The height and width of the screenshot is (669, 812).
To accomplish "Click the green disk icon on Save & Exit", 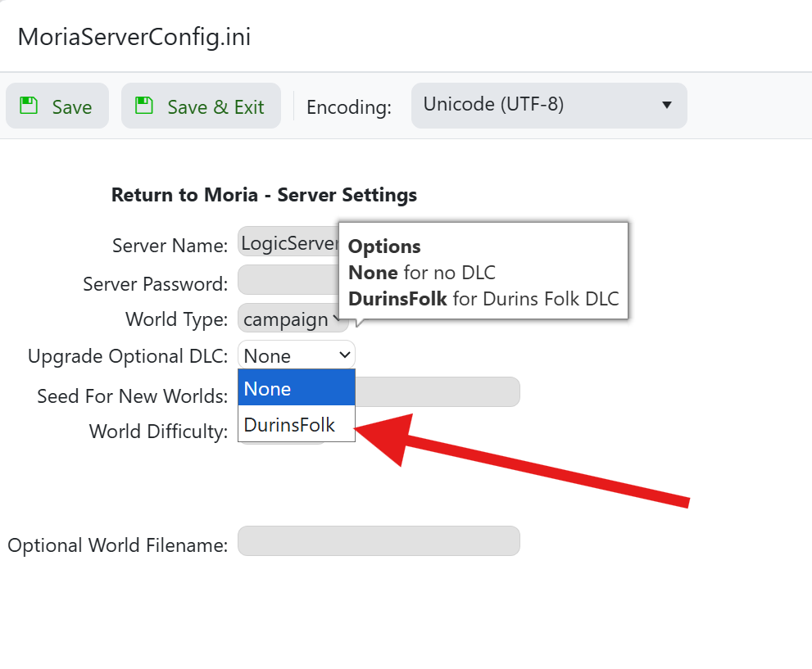I will coord(144,106).
